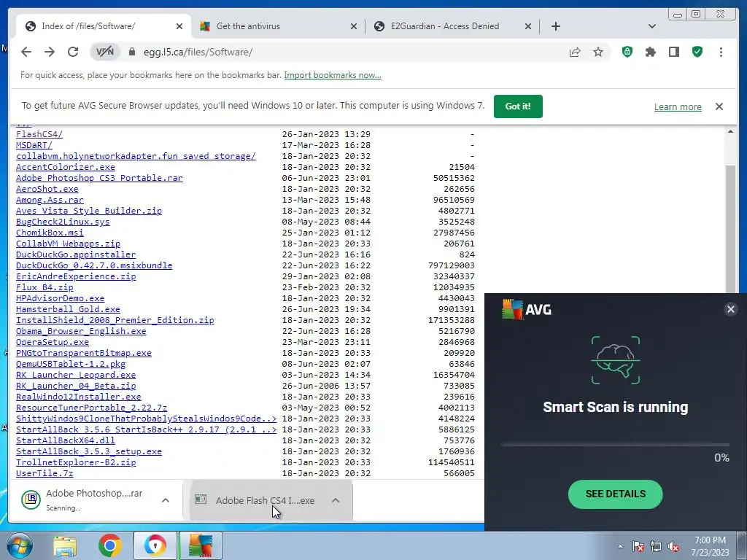This screenshot has height=560, width=747.
Task: Open the Learn more link
Action: click(678, 106)
